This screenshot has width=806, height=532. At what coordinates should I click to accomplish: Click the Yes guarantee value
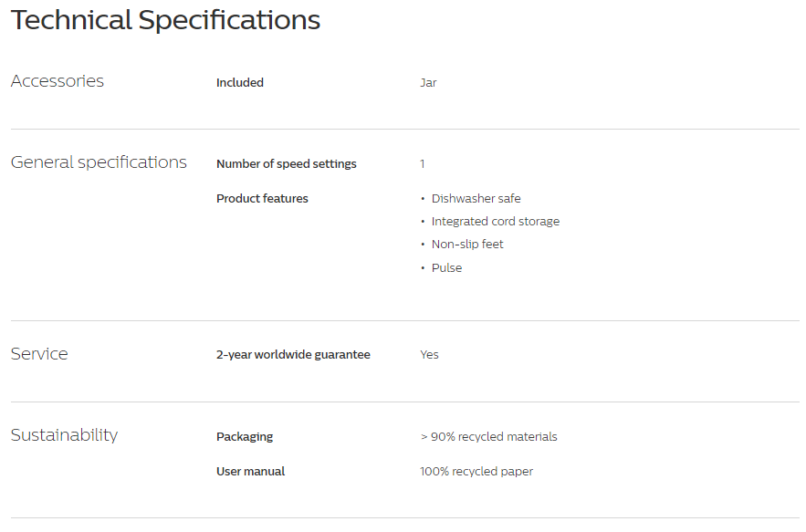(429, 355)
